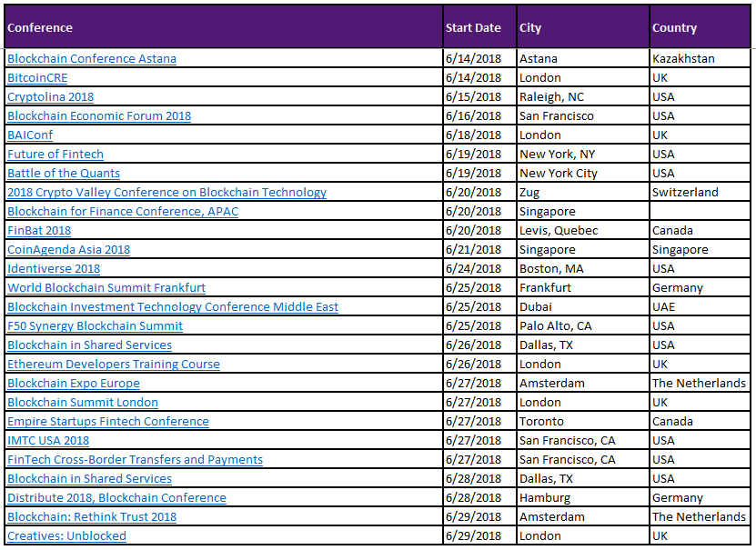The width and height of the screenshot is (756, 550).
Task: Open the Identiverse 2018 link
Action: point(54,269)
